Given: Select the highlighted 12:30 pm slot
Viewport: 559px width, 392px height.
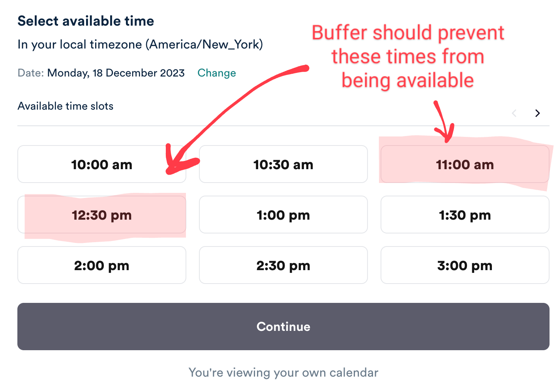Looking at the screenshot, I should 101,215.
